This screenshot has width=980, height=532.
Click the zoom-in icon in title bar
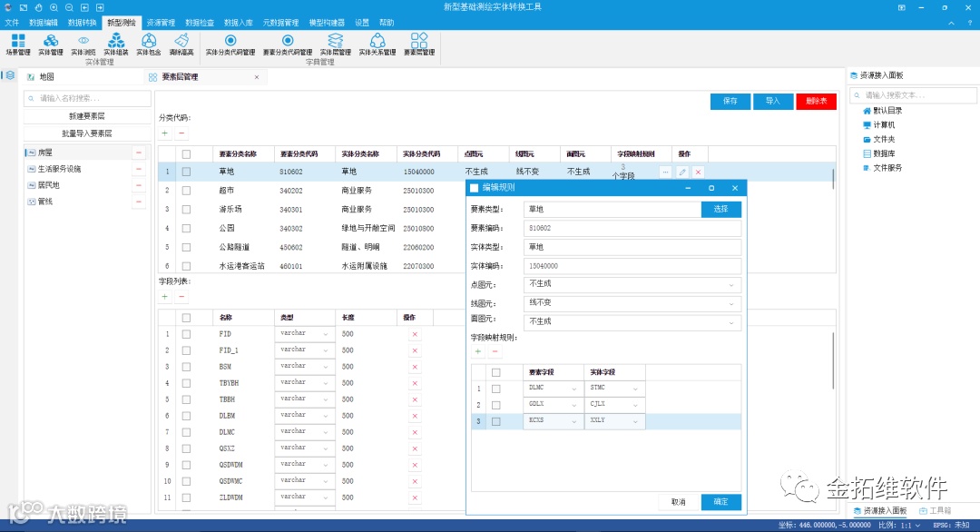point(54,7)
